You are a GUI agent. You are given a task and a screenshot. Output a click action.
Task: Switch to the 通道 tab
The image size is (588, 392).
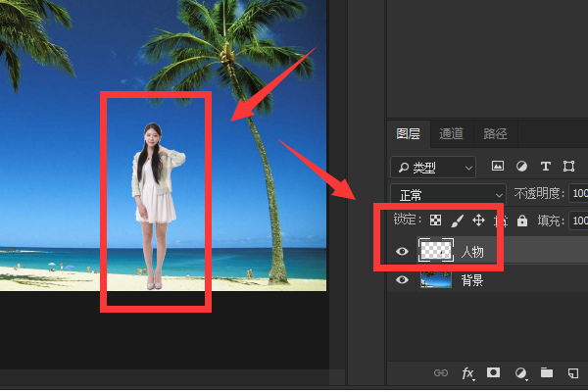pyautogui.click(x=451, y=134)
